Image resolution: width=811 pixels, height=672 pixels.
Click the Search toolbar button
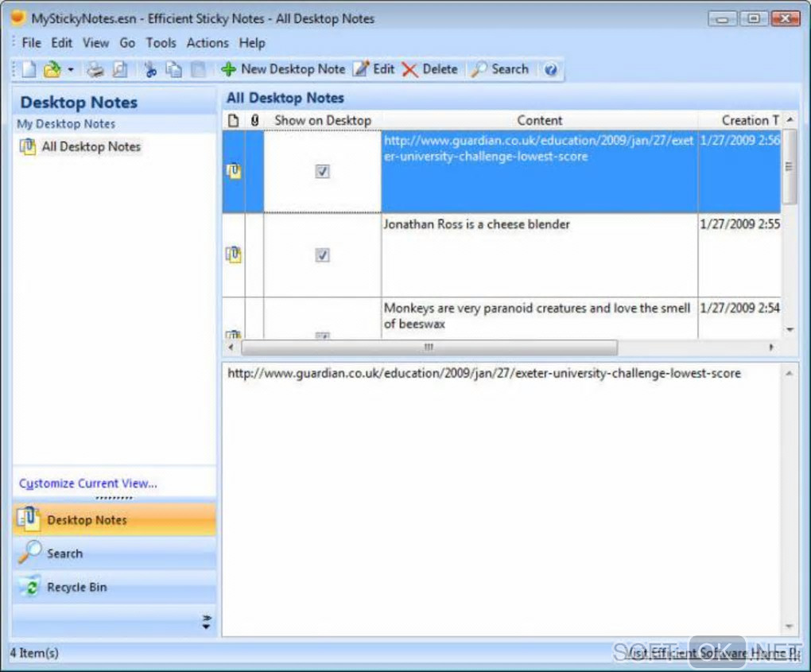(500, 69)
